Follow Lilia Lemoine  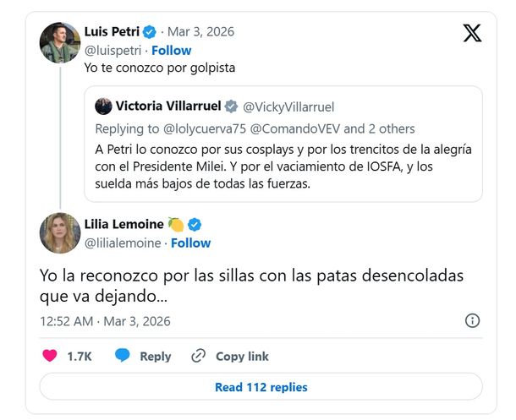pyautogui.click(x=190, y=243)
